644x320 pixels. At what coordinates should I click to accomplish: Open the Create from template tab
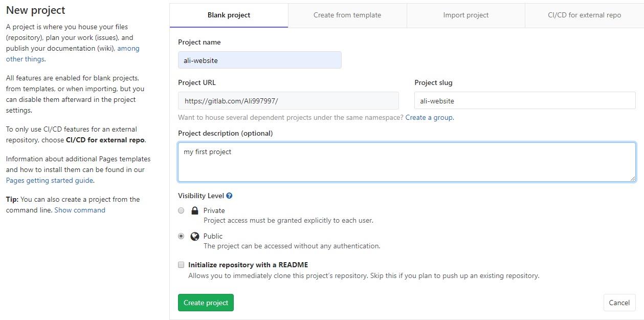tap(347, 15)
